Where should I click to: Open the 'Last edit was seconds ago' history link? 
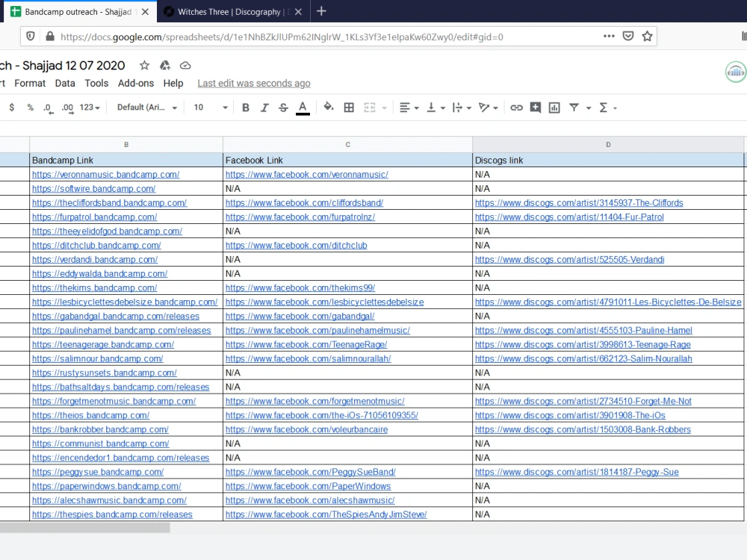point(254,84)
